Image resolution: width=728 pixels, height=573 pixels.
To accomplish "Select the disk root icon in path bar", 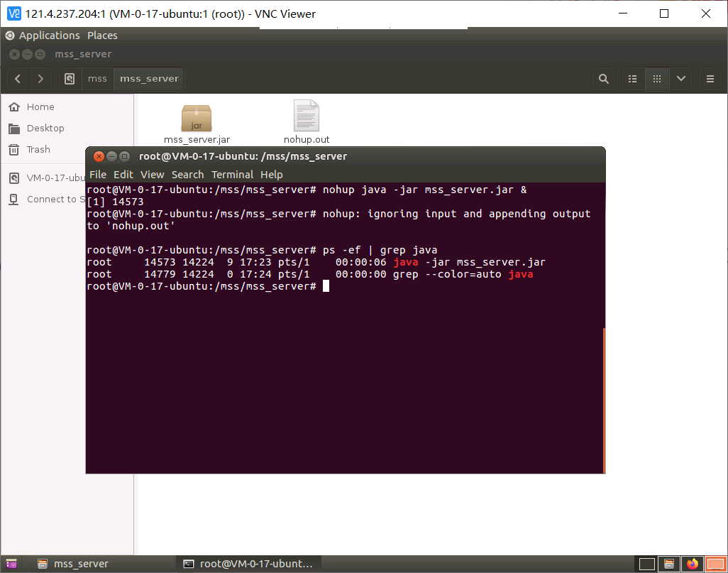I will [x=70, y=79].
